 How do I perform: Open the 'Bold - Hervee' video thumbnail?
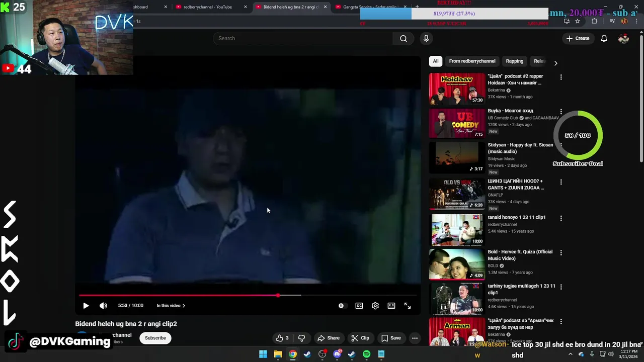pos(457,264)
